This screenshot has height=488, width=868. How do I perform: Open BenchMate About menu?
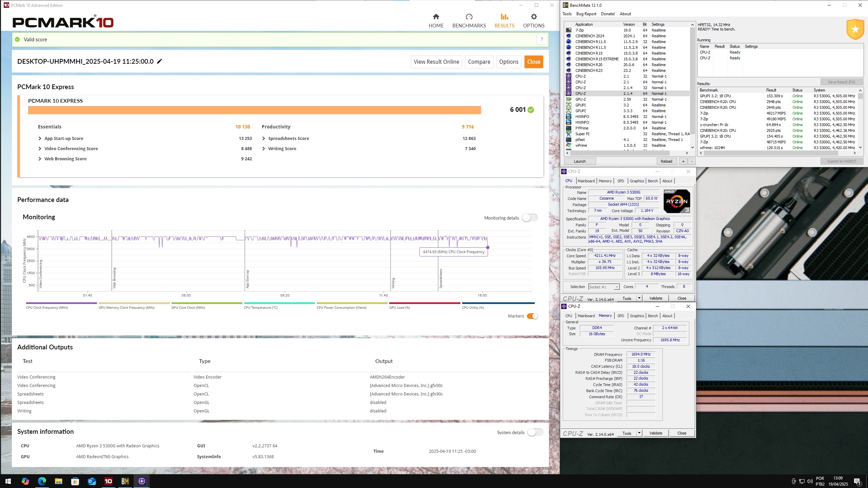click(x=625, y=14)
